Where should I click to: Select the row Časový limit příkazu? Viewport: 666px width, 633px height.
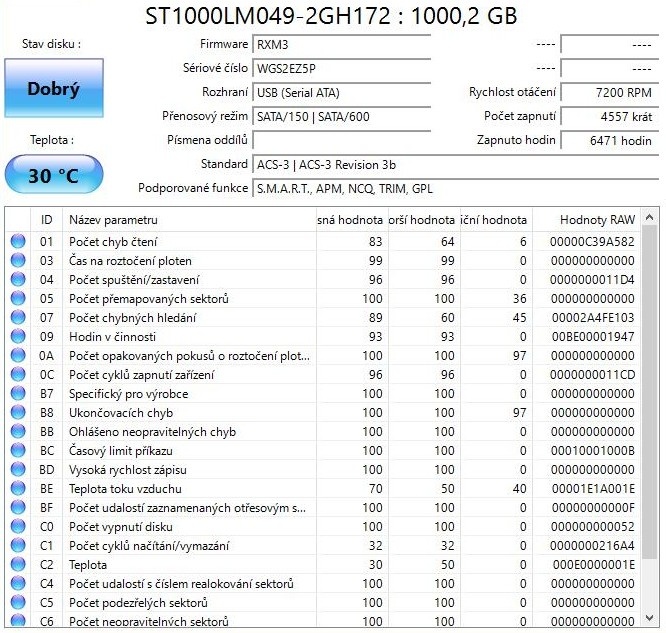(323, 450)
